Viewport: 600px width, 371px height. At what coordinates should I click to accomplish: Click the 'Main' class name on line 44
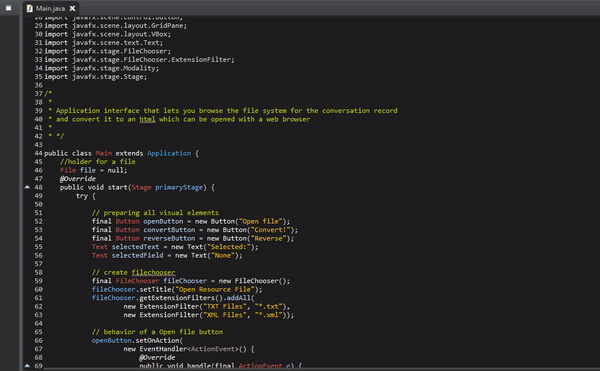click(x=103, y=153)
